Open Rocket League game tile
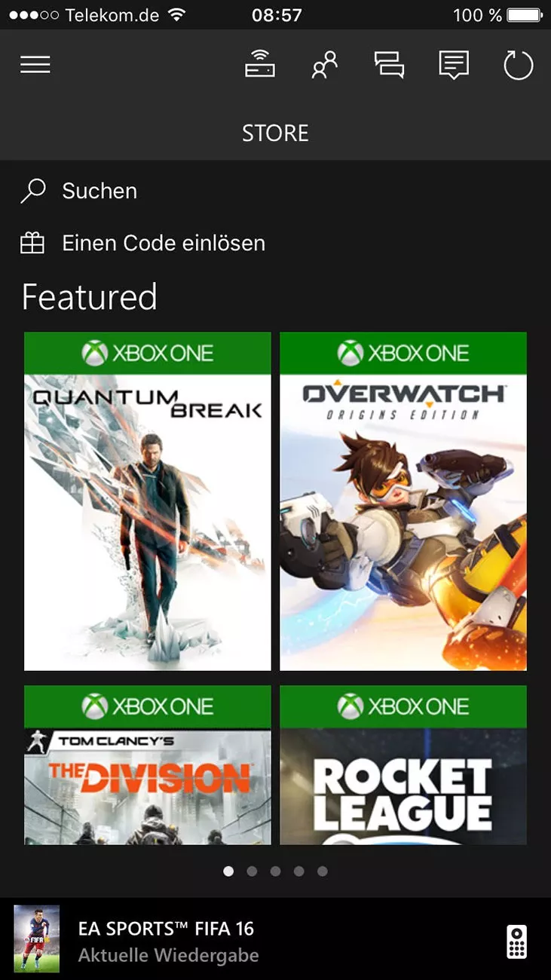The height and width of the screenshot is (980, 551). coord(403,765)
